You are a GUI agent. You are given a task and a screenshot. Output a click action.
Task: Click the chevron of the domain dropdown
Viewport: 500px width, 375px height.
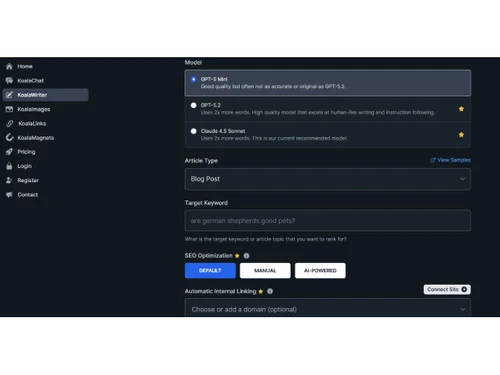point(462,309)
